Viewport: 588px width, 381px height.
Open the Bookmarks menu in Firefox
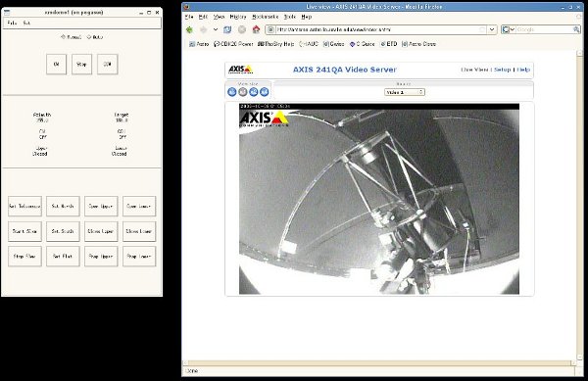pos(266,17)
